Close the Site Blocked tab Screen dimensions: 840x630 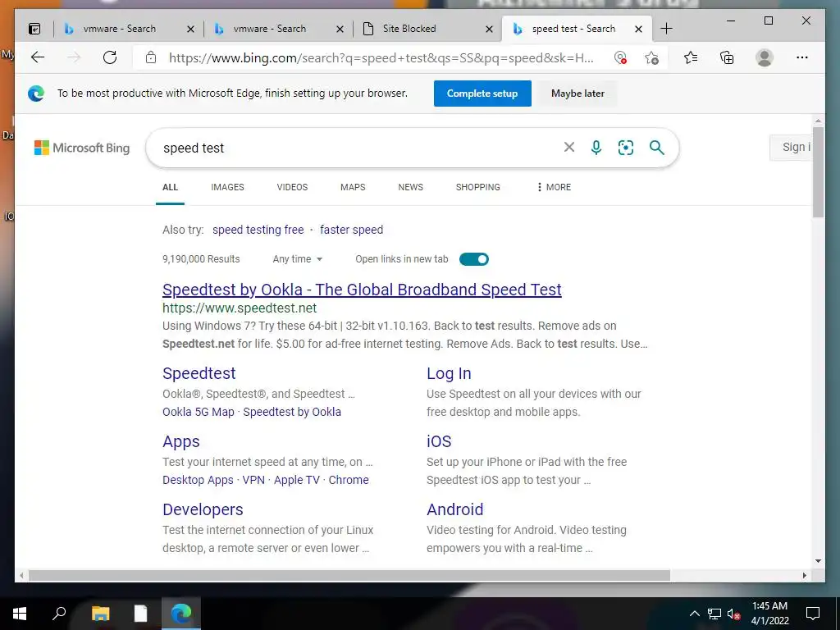pos(489,29)
